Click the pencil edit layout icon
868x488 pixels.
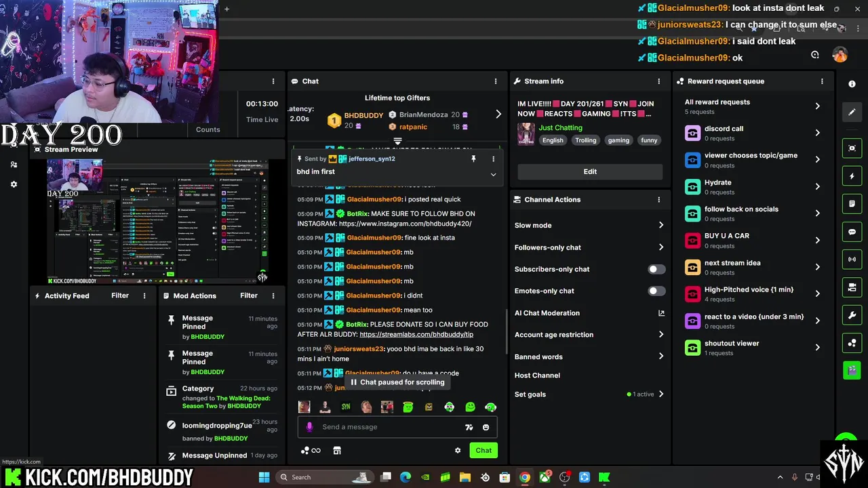point(852,112)
